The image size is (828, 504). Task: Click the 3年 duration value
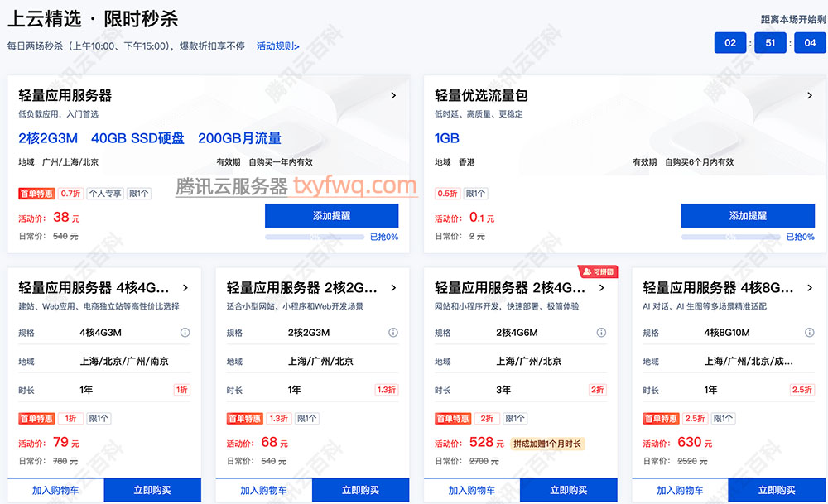[x=503, y=390]
